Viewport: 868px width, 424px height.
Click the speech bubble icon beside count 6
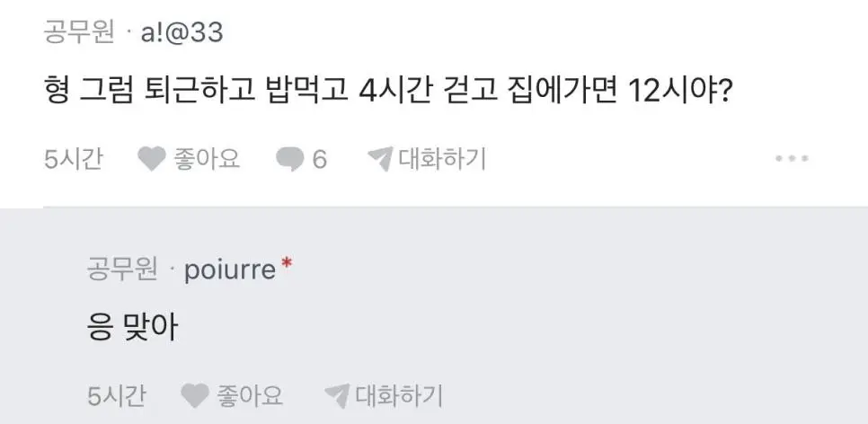[x=289, y=160]
